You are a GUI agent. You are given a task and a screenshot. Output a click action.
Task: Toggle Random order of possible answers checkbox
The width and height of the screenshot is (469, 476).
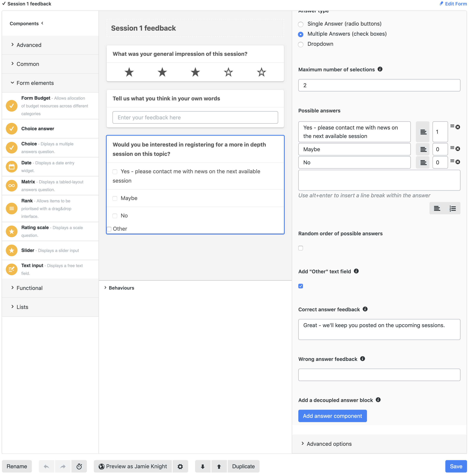(300, 248)
